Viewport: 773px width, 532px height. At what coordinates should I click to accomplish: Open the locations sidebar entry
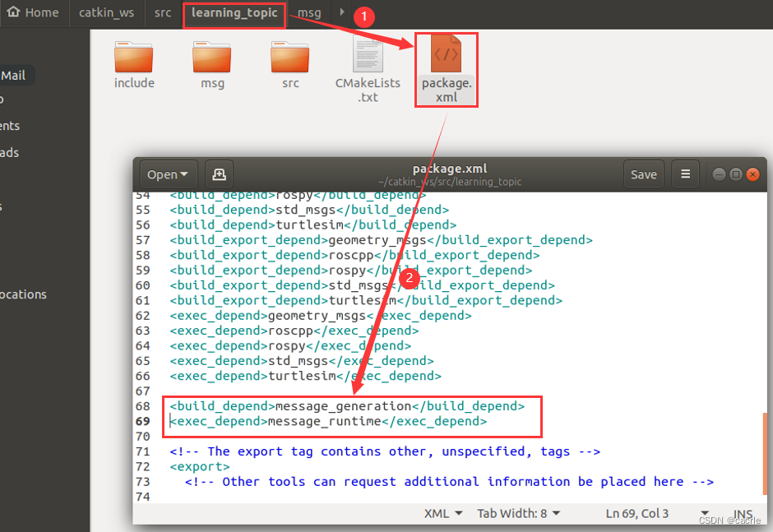(x=23, y=294)
